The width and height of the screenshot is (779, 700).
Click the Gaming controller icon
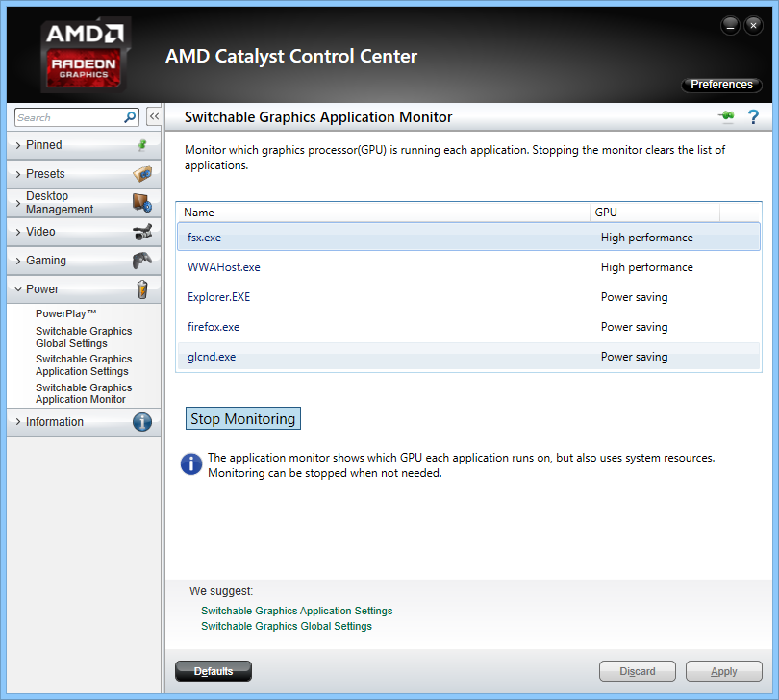[142, 261]
